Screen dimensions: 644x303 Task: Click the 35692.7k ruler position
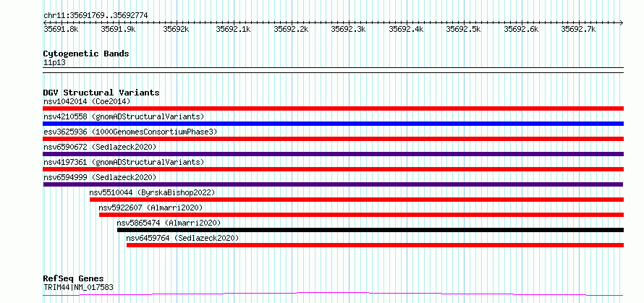(578, 29)
